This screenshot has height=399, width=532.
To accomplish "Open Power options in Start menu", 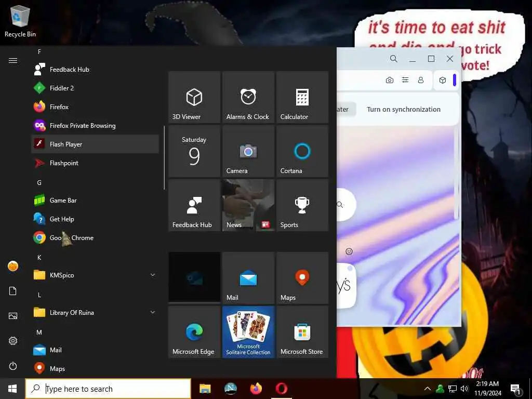I will pos(13,366).
